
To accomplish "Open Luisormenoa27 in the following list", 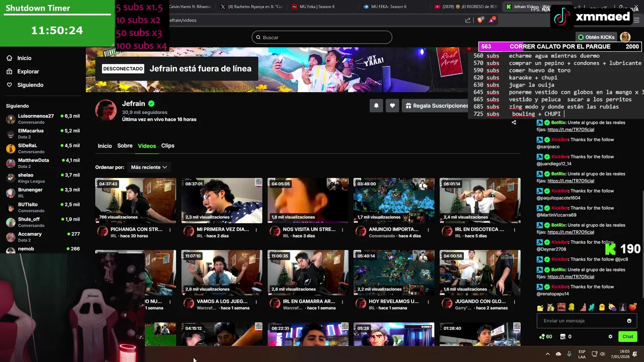I will [42, 119].
